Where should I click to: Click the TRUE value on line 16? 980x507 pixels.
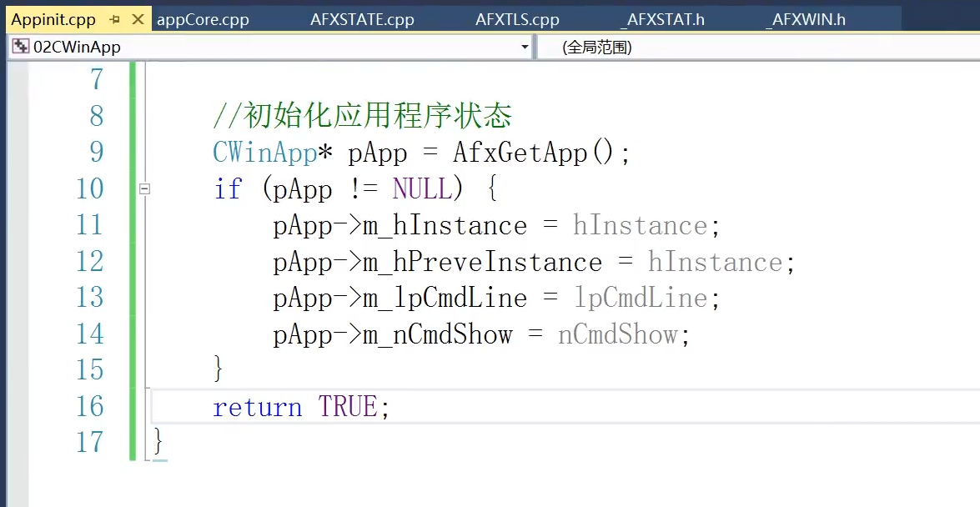coord(348,406)
